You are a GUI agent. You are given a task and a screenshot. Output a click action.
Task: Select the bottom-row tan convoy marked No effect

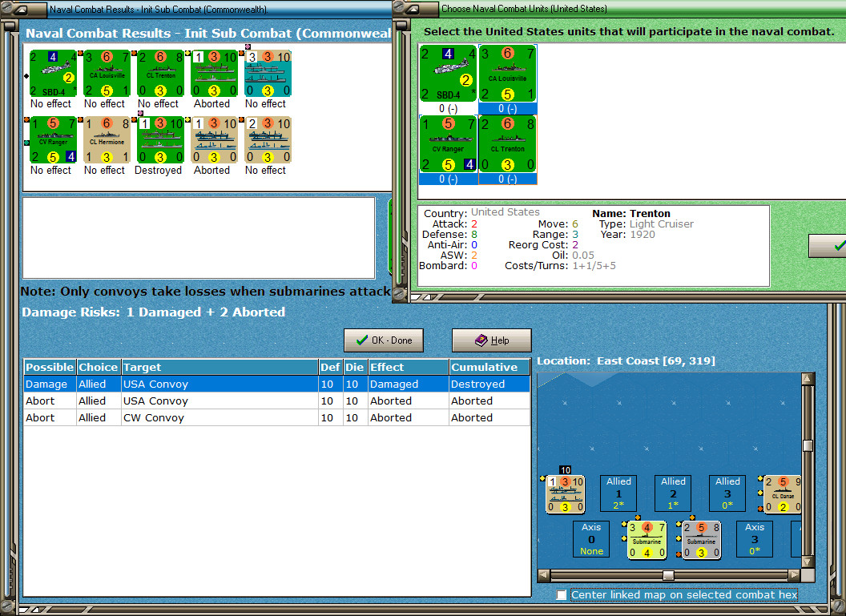[268, 139]
